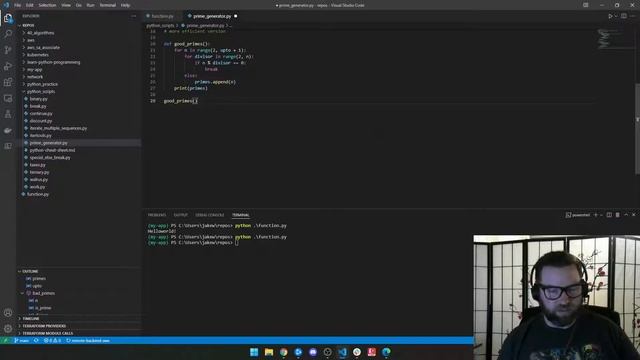Screen dimensions: 640x360
Task: Click the main branch status bar item
Action: [21, 340]
